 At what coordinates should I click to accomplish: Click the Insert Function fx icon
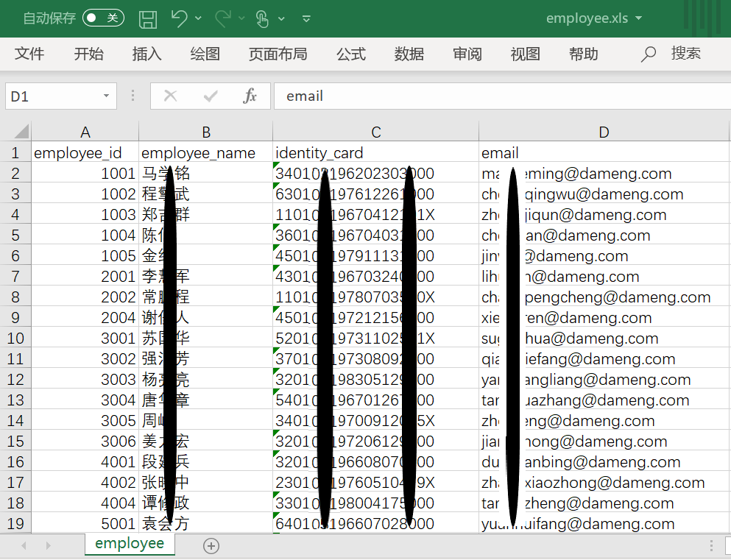click(250, 96)
